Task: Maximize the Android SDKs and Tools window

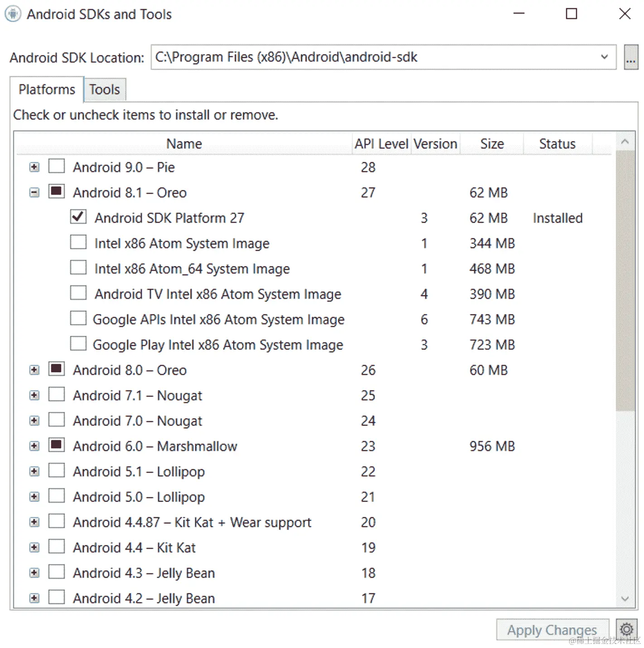Action: pos(572,14)
